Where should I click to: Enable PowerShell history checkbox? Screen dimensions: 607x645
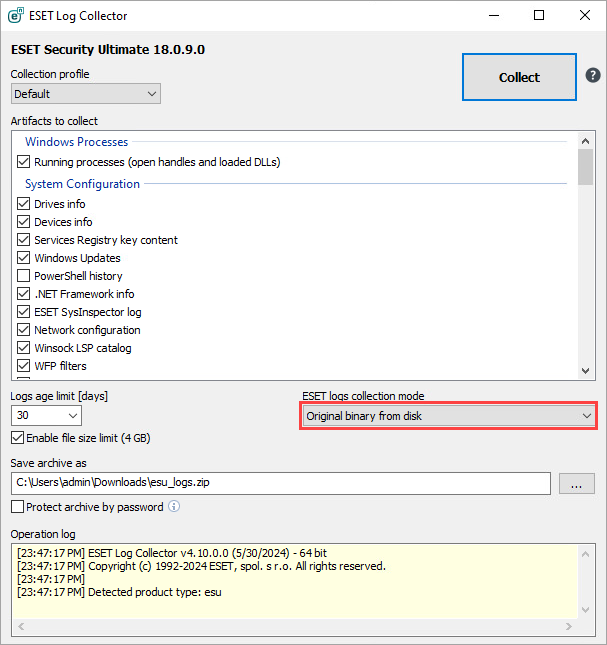[23, 276]
